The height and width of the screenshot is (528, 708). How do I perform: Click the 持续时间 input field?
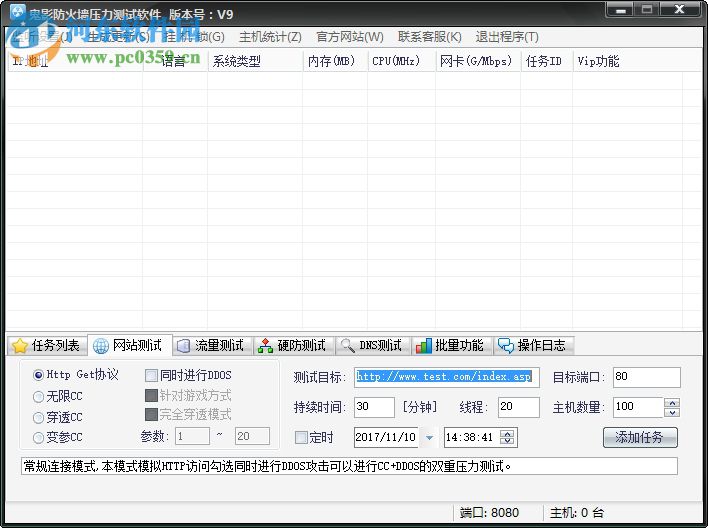click(374, 407)
